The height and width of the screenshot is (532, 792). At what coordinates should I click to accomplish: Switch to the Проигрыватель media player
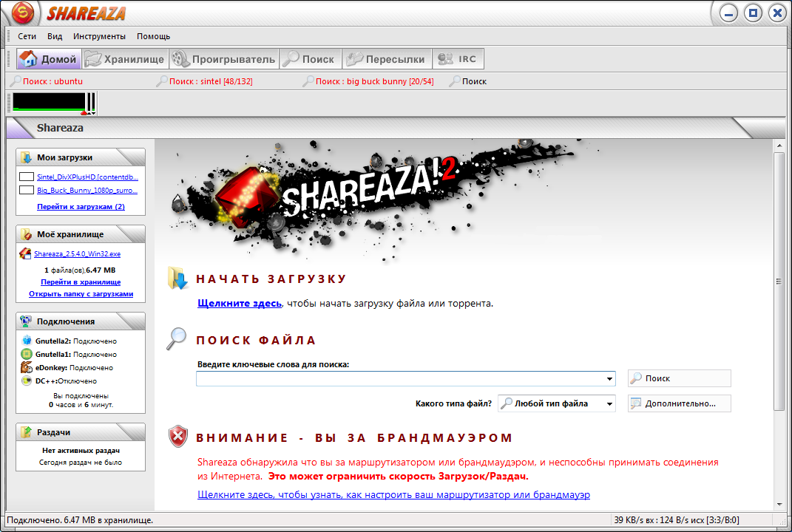(224, 59)
